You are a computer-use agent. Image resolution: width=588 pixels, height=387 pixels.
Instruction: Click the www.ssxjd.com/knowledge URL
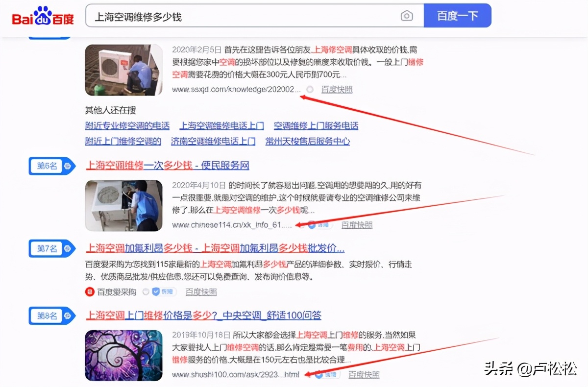(x=236, y=90)
